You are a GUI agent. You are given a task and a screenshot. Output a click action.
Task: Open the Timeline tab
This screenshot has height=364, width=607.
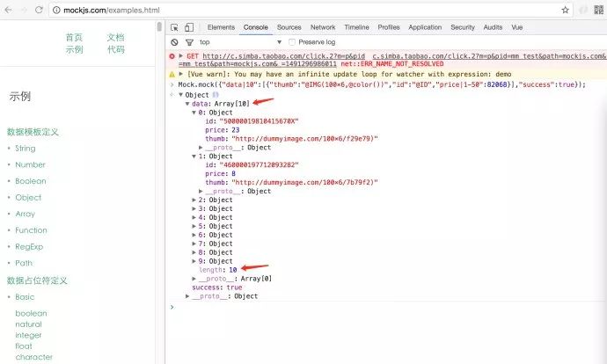pos(356,27)
